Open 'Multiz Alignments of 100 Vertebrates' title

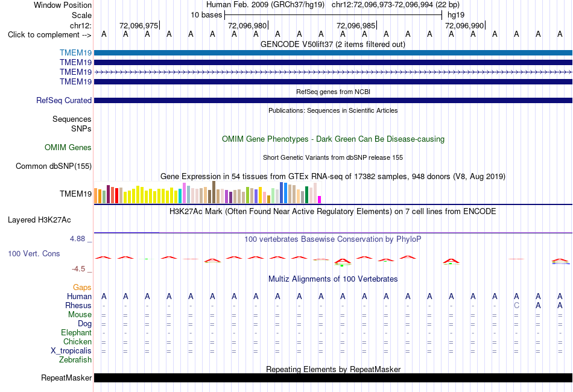tap(333, 279)
